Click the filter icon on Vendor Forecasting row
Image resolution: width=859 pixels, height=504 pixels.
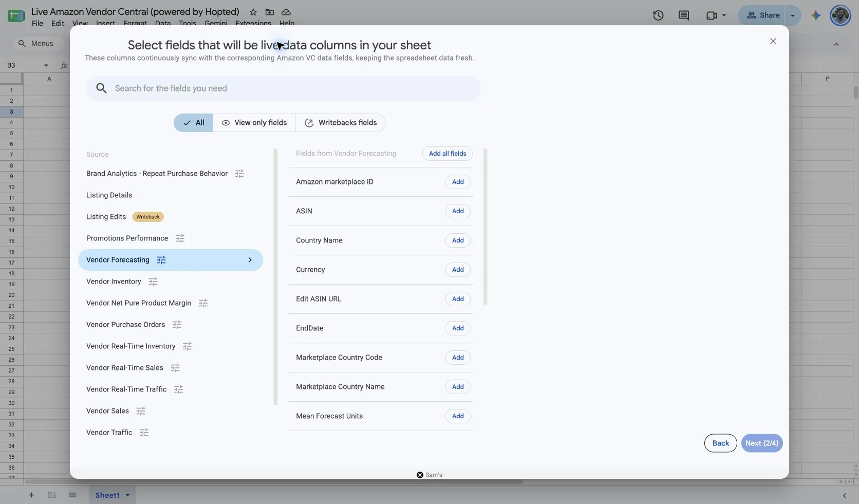point(161,260)
